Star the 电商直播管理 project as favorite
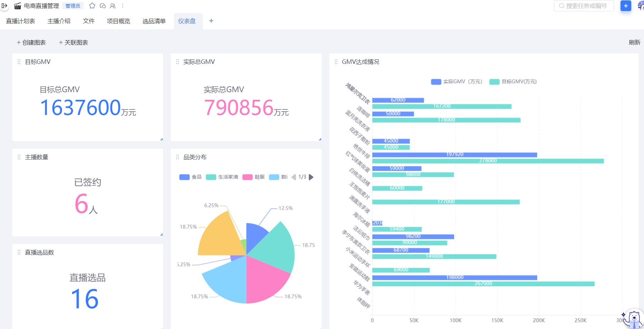The image size is (644, 329). [x=92, y=6]
